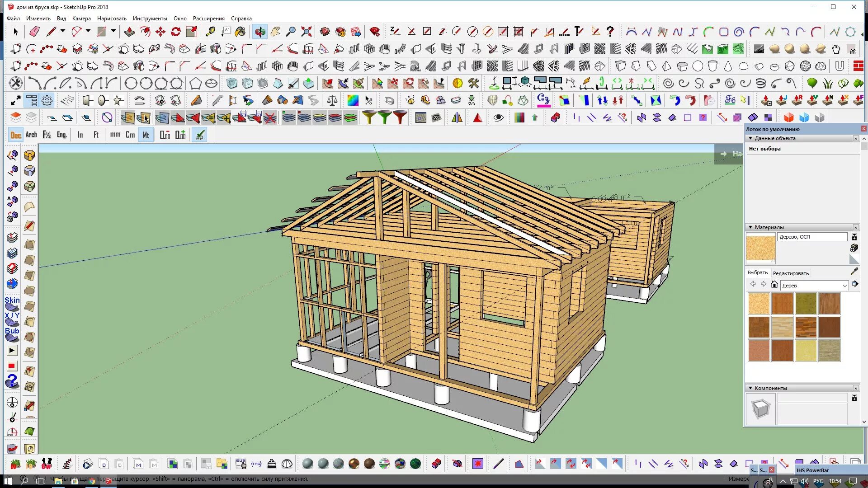
Task: Open the Инструменты menu
Action: pos(149,18)
